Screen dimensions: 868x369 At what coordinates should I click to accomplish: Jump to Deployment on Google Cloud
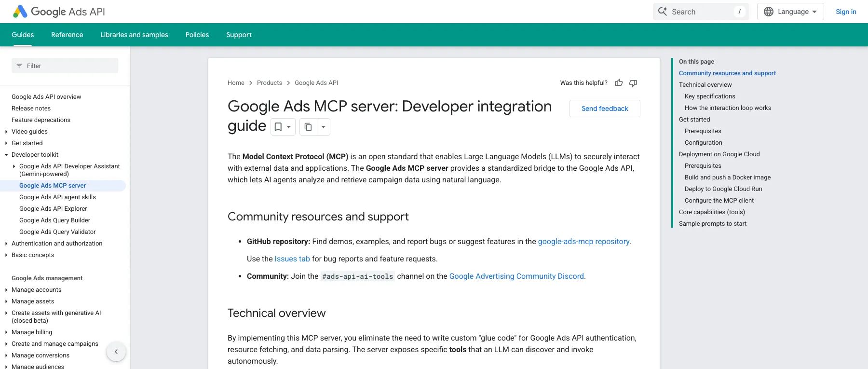(x=719, y=154)
